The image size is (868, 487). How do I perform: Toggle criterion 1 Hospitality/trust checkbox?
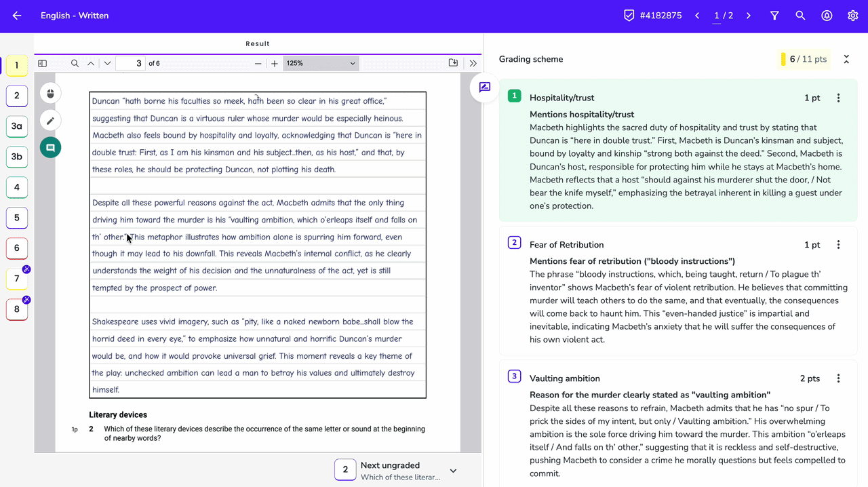pos(515,96)
